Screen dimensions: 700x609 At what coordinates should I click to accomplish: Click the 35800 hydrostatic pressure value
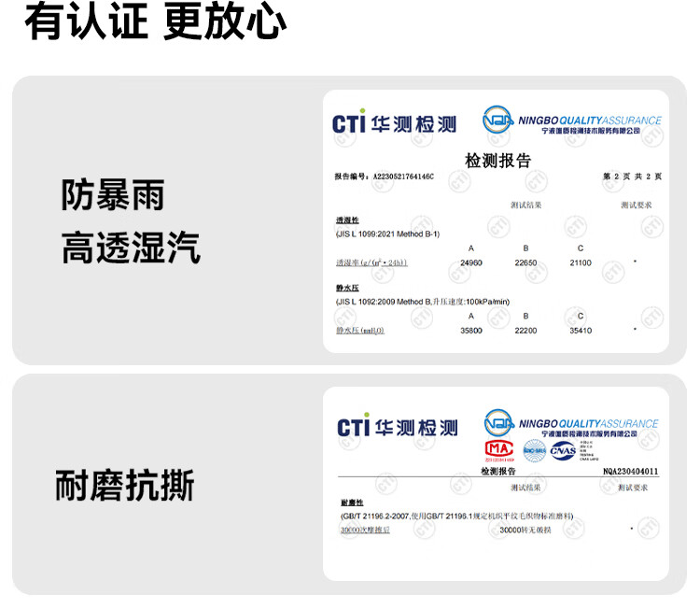coord(471,330)
